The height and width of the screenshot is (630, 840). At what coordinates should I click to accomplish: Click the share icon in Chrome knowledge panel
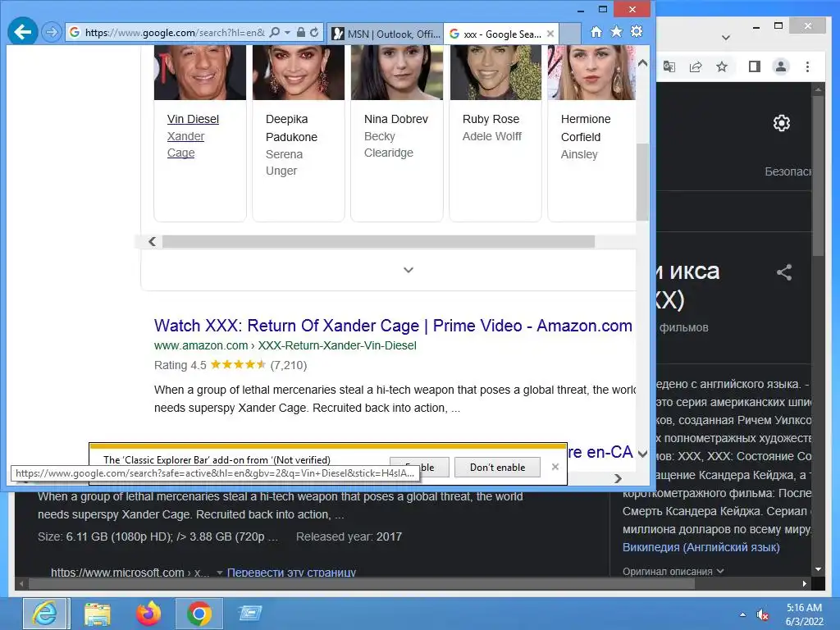coord(783,272)
